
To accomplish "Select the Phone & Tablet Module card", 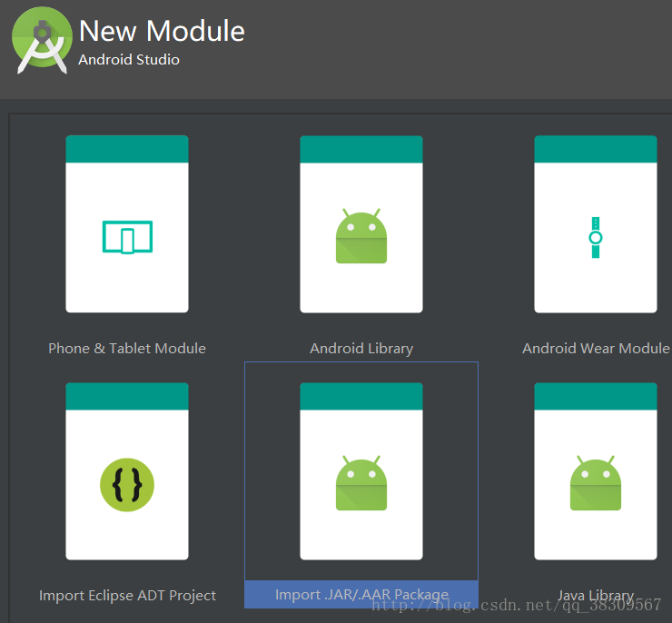I will (127, 224).
